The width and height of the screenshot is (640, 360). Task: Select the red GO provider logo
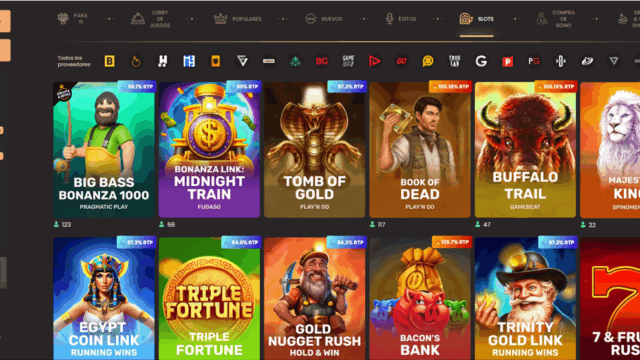pyautogui.click(x=401, y=61)
